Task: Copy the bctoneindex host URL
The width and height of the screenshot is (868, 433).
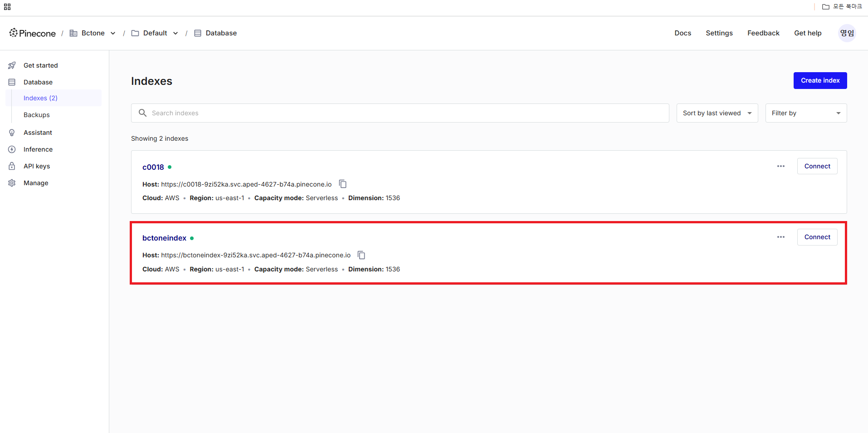Action: [x=361, y=255]
